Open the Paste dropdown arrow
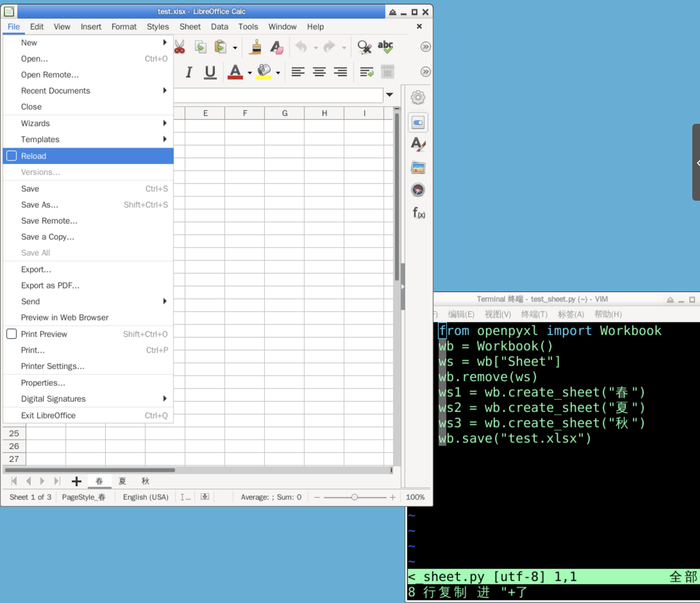 point(235,48)
